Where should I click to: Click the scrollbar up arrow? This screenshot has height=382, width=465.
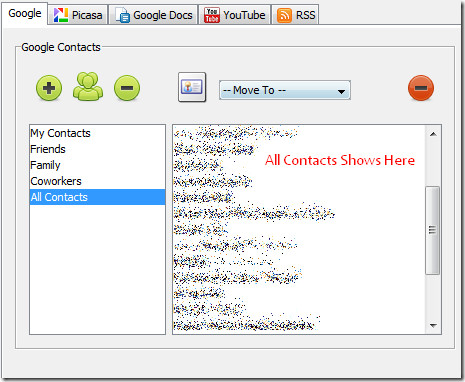pos(433,134)
